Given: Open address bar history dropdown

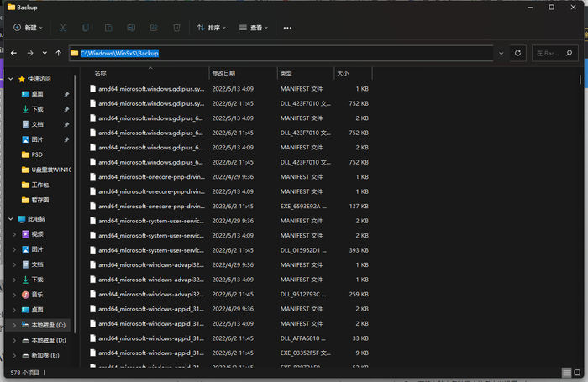Looking at the screenshot, I should [501, 53].
